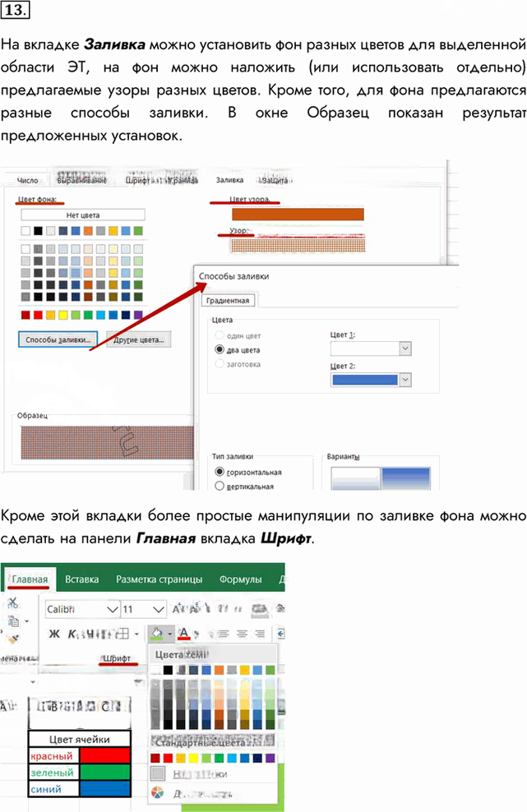The width and height of the screenshot is (527, 812).
Task: Pick green in ribbon theme colors top row
Action: (270, 670)
